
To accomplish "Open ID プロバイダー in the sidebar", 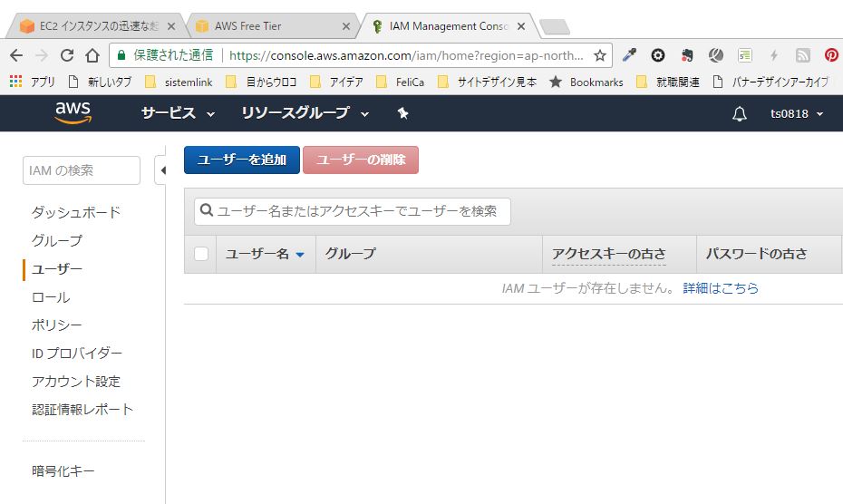I will (x=77, y=354).
